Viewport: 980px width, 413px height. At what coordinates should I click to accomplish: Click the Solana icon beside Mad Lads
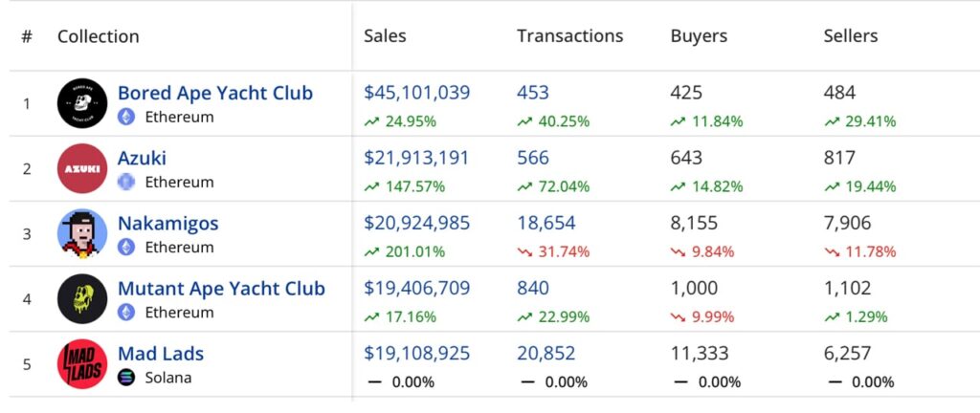[x=126, y=378]
